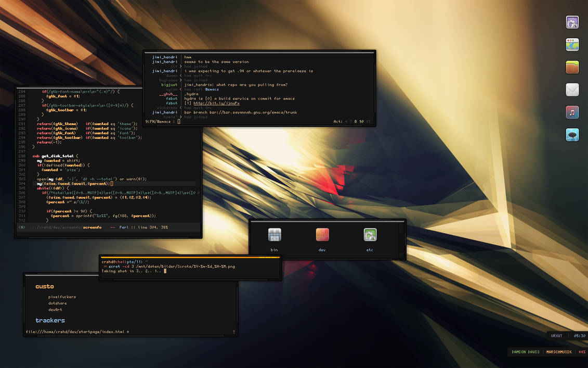Click the 'bzr branch bzr://bzr.savannah.gnu.org/emacs/trunk' message
Viewport: 588px width, 368px height.
pyautogui.click(x=240, y=112)
